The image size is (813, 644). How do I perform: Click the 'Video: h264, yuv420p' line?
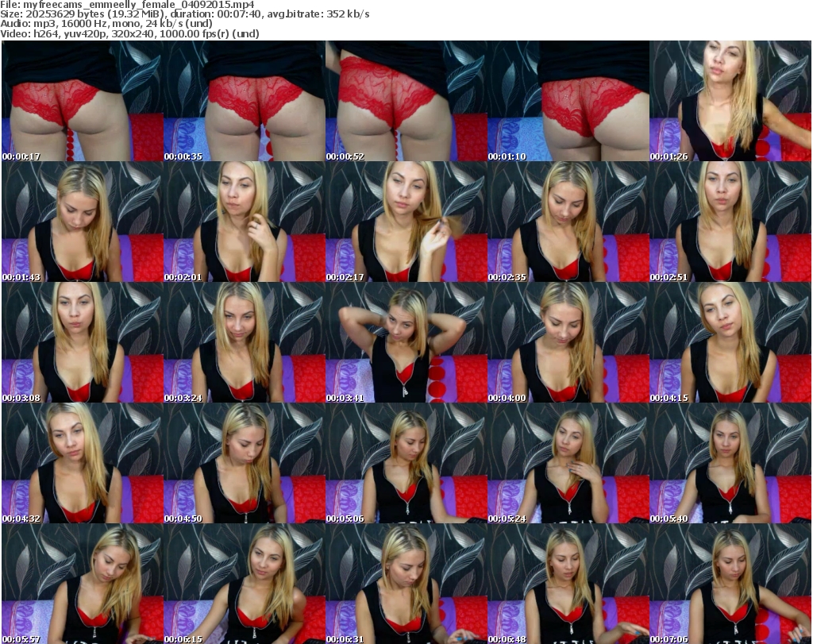click(129, 34)
